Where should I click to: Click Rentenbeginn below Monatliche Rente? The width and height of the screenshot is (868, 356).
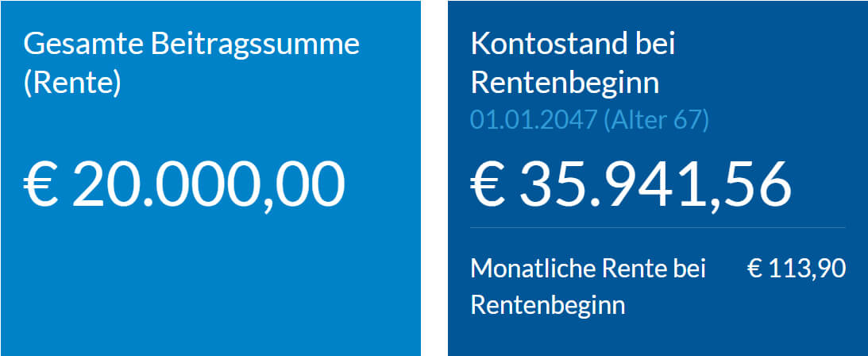(x=547, y=305)
